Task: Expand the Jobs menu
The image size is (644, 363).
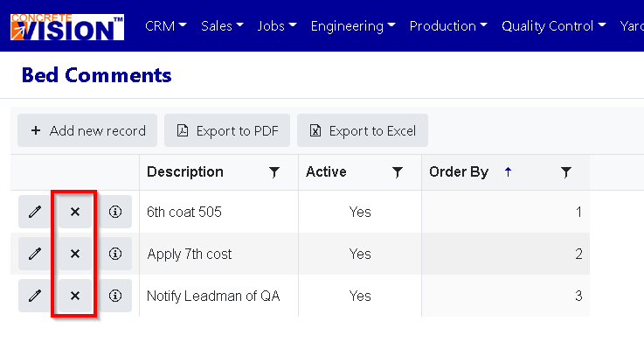Action: tap(277, 26)
